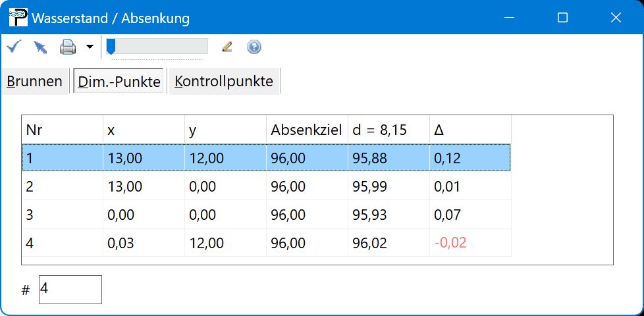Click the number of points input field
Screen dimensions: 644x316
coord(70,290)
